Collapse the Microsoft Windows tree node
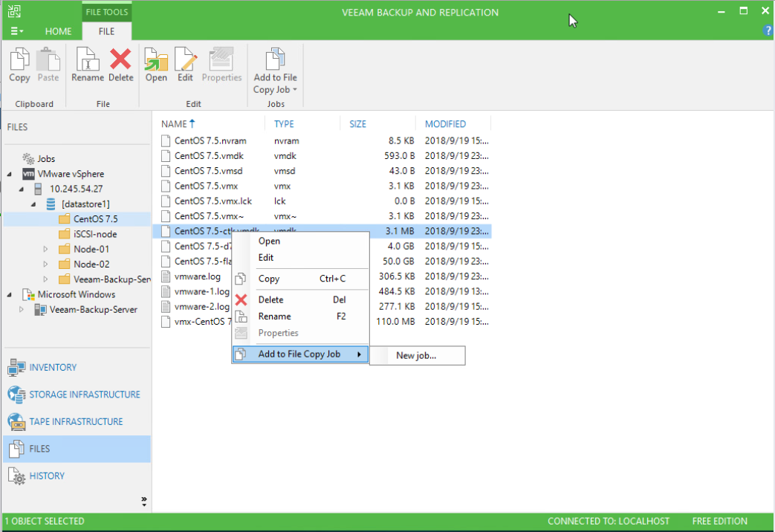Image resolution: width=775 pixels, height=532 pixels. [x=10, y=295]
